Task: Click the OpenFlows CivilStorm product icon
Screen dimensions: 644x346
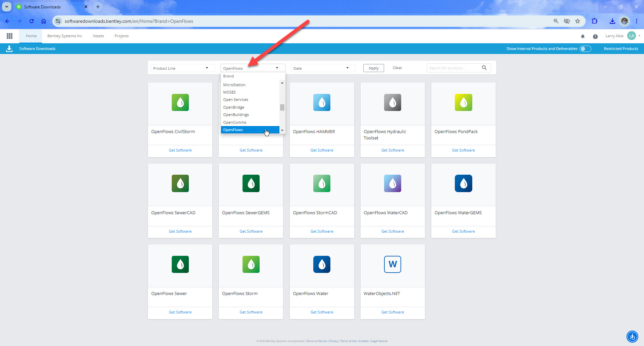Action: pyautogui.click(x=180, y=102)
